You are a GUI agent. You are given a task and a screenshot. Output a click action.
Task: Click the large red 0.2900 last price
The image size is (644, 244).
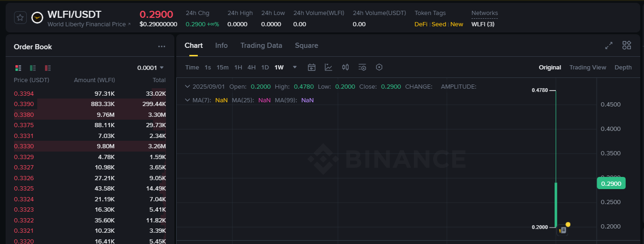point(156,14)
